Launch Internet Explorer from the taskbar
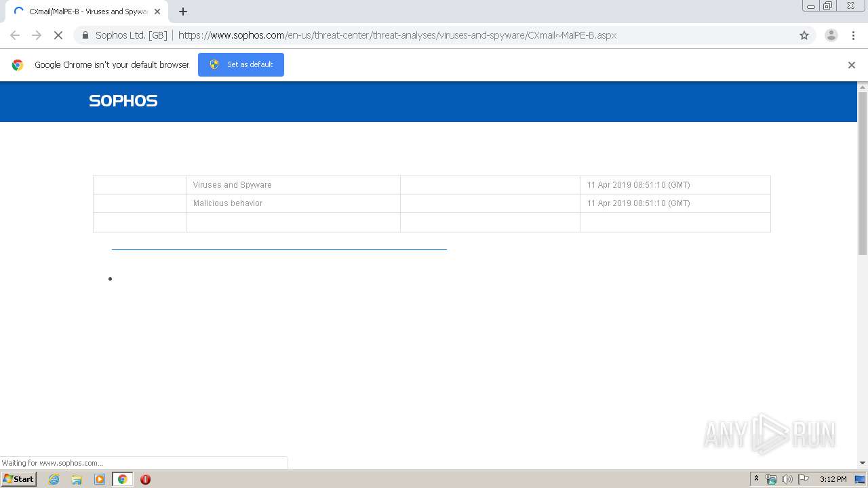The height and width of the screenshot is (488, 868). coord(54,479)
